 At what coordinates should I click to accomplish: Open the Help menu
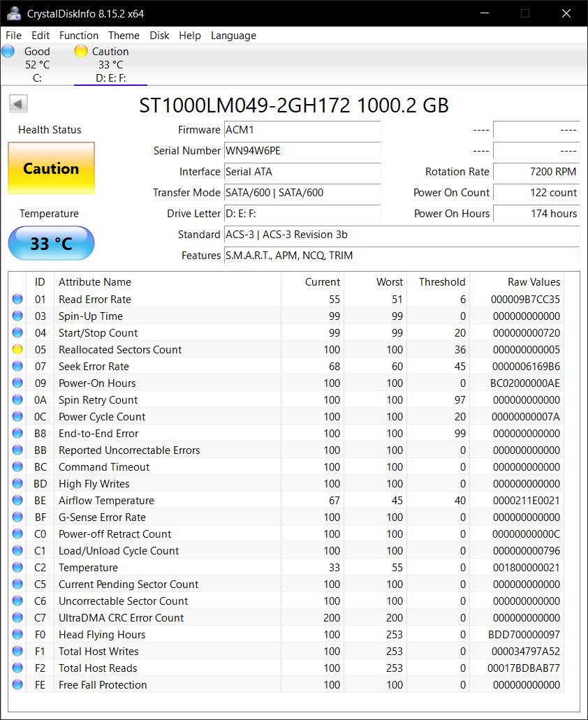(190, 35)
